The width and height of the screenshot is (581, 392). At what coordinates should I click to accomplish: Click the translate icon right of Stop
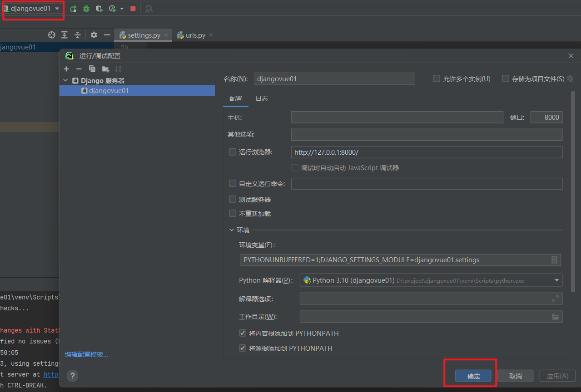click(x=149, y=9)
